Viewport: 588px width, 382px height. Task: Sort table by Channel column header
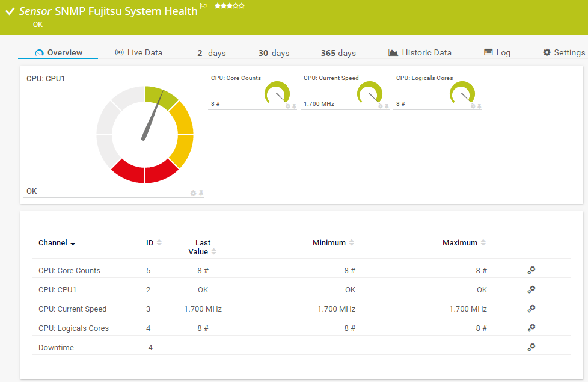point(57,243)
